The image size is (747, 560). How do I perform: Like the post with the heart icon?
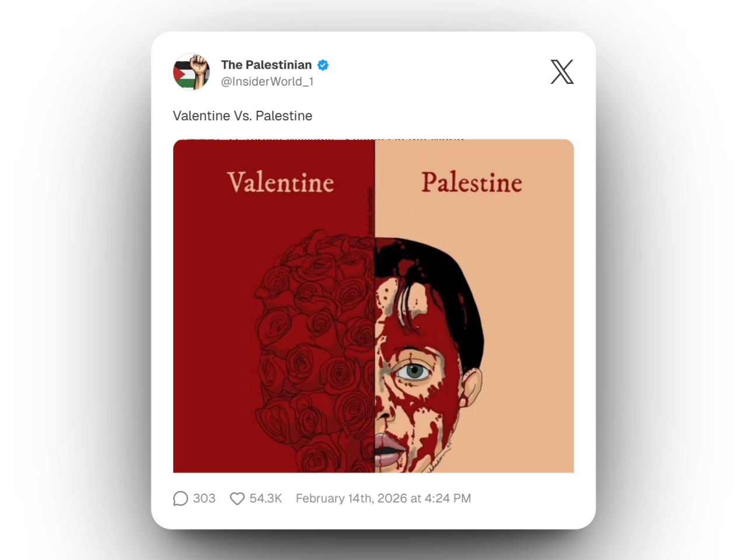click(237, 499)
